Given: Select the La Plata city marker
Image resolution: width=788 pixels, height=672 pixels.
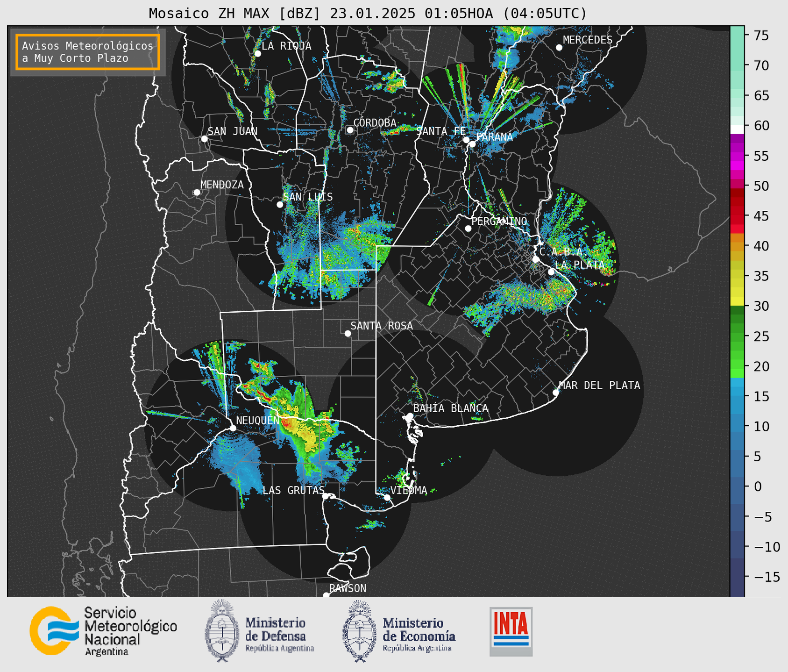Looking at the screenshot, I should point(551,272).
